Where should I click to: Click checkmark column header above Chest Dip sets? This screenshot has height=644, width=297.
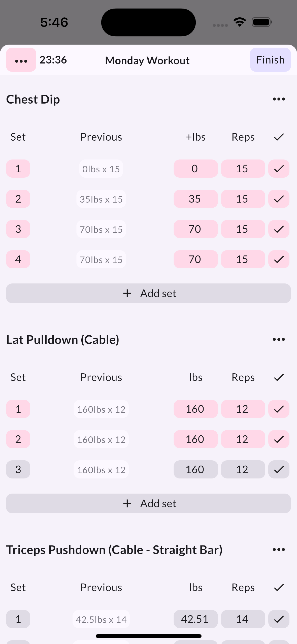[x=279, y=137]
